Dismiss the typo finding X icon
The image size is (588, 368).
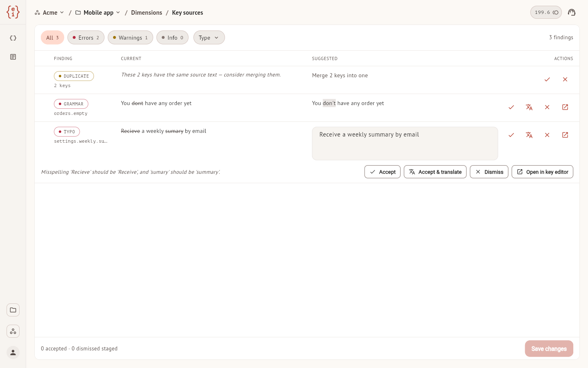point(547,135)
